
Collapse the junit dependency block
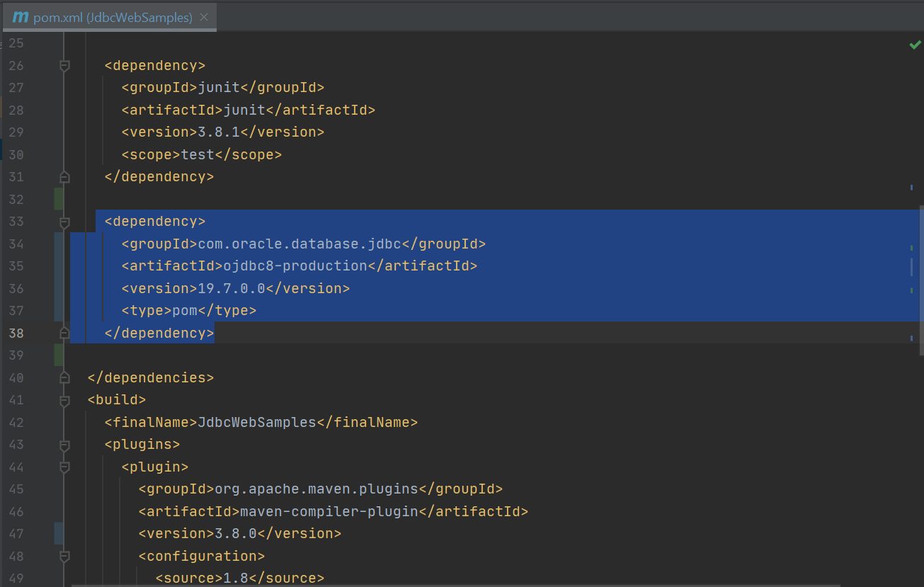(64, 65)
